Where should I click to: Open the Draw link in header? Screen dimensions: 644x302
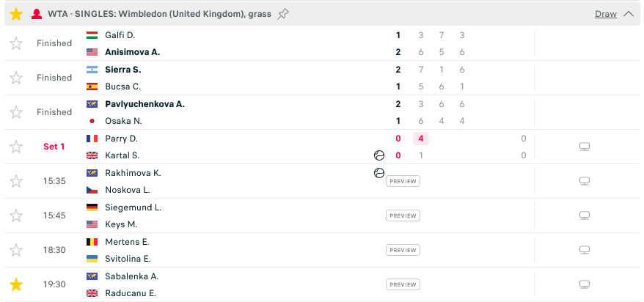pyautogui.click(x=606, y=14)
